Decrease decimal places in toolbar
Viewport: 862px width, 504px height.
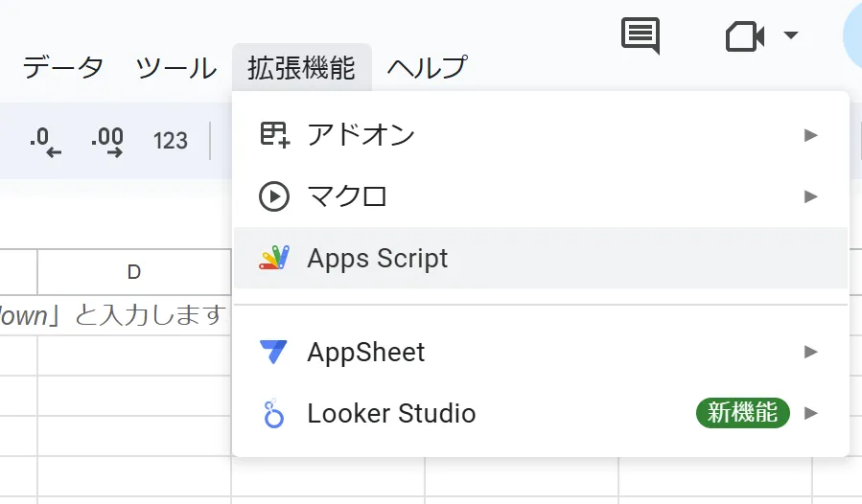pyautogui.click(x=46, y=141)
